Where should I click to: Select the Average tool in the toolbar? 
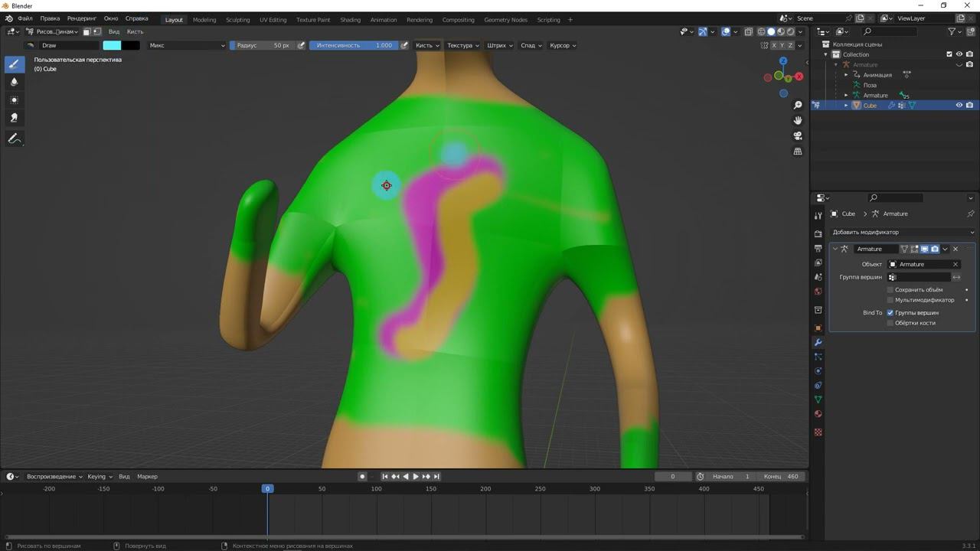click(14, 100)
